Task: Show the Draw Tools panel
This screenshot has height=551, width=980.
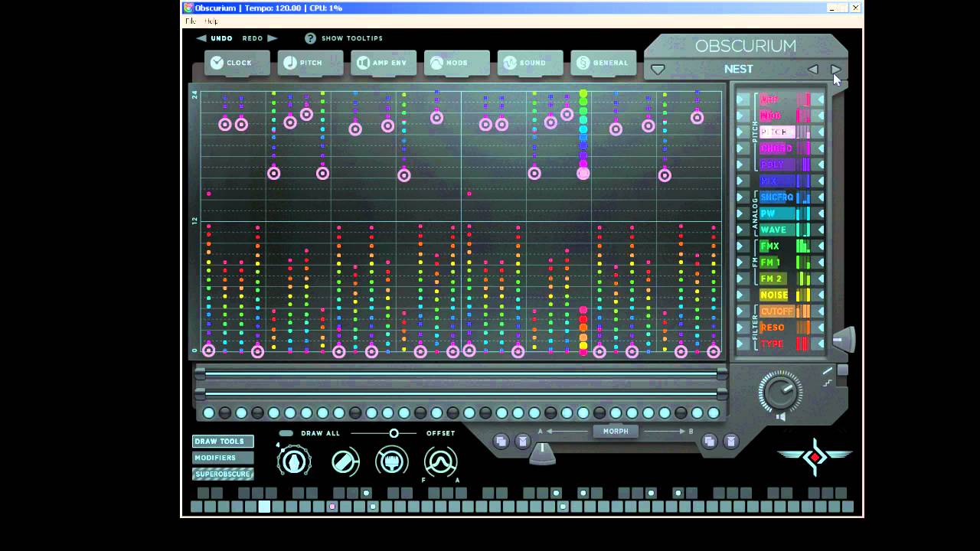Action: tap(223, 442)
